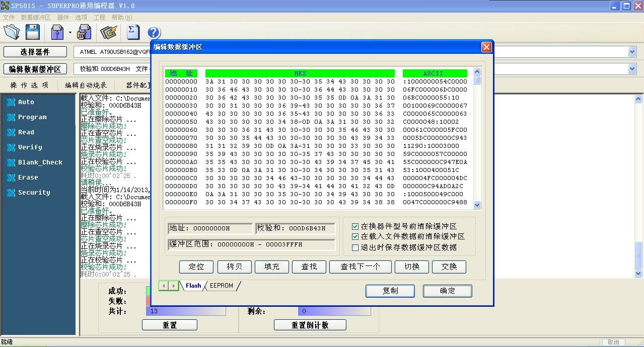The height and width of the screenshot is (347, 644).
Task: Click the Program operation icon
Action: click(x=11, y=117)
